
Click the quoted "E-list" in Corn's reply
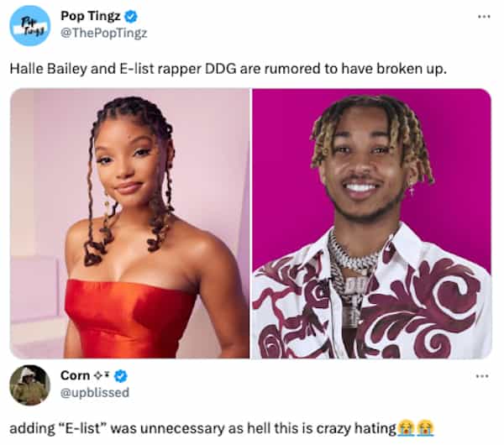[x=82, y=428]
